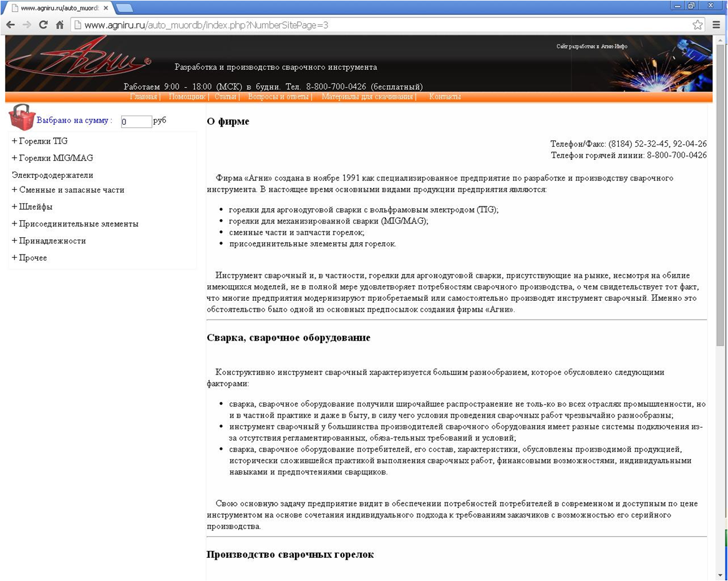Restore down the browser window

[x=692, y=6]
